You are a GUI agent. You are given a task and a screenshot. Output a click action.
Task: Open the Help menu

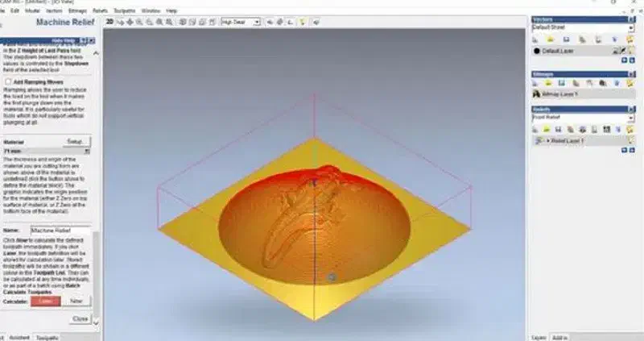171,10
